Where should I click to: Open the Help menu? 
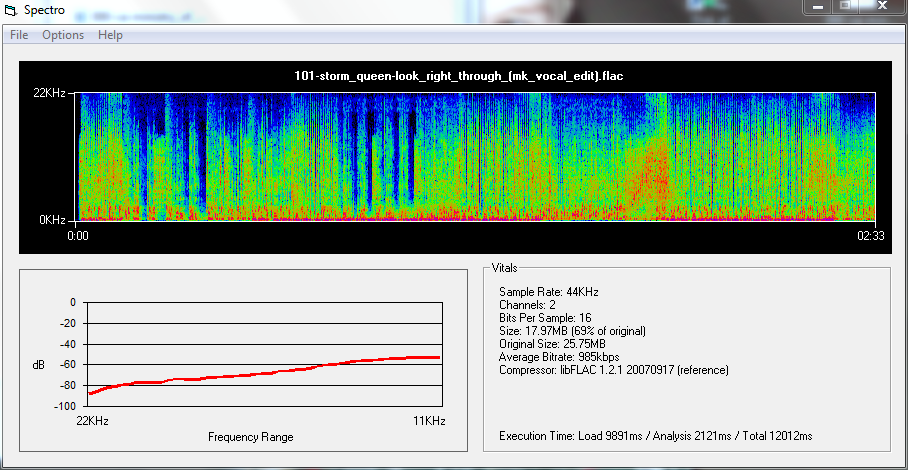(x=110, y=35)
